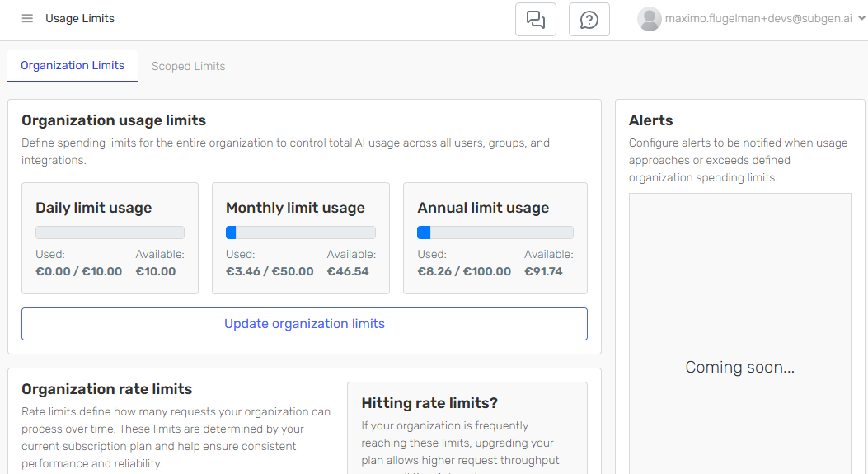
Task: Click the user avatar picture
Action: (x=649, y=19)
